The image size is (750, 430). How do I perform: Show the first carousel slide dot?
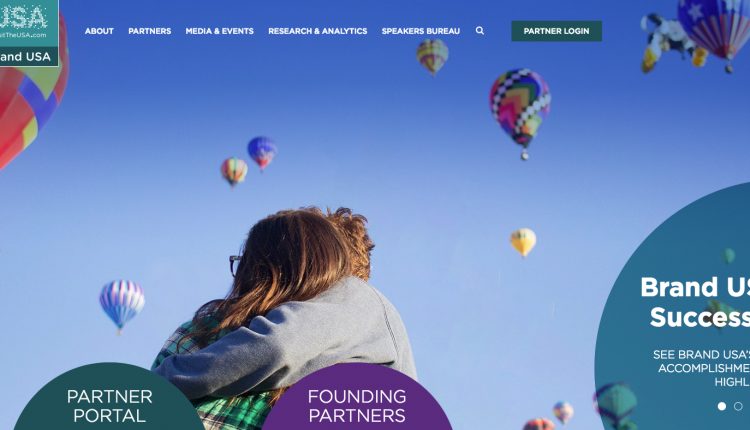[722, 406]
